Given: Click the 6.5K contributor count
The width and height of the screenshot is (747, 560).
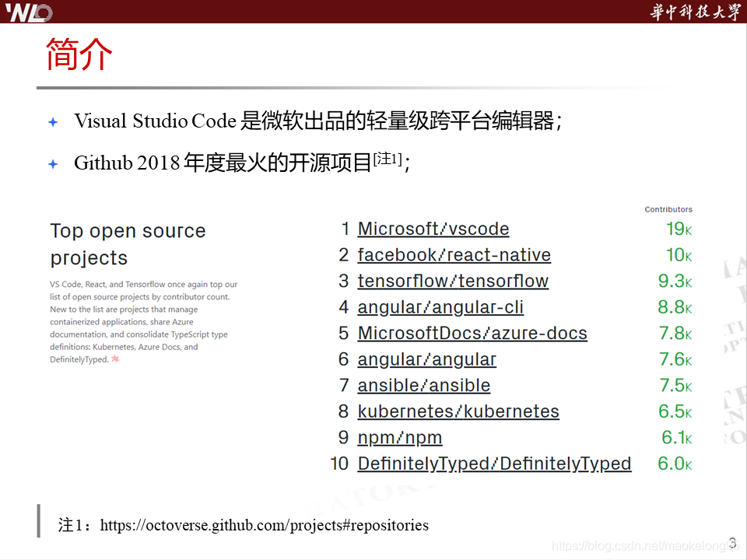Looking at the screenshot, I should tap(675, 411).
